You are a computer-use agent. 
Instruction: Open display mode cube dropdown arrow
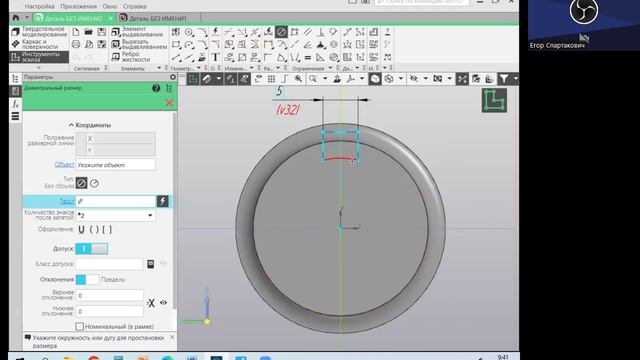click(400, 79)
